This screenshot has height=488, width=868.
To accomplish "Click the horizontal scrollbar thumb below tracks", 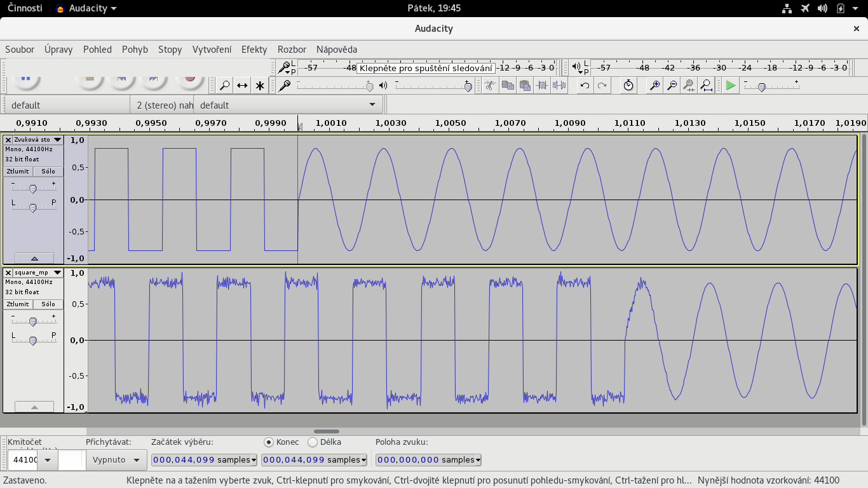I will (x=327, y=431).
